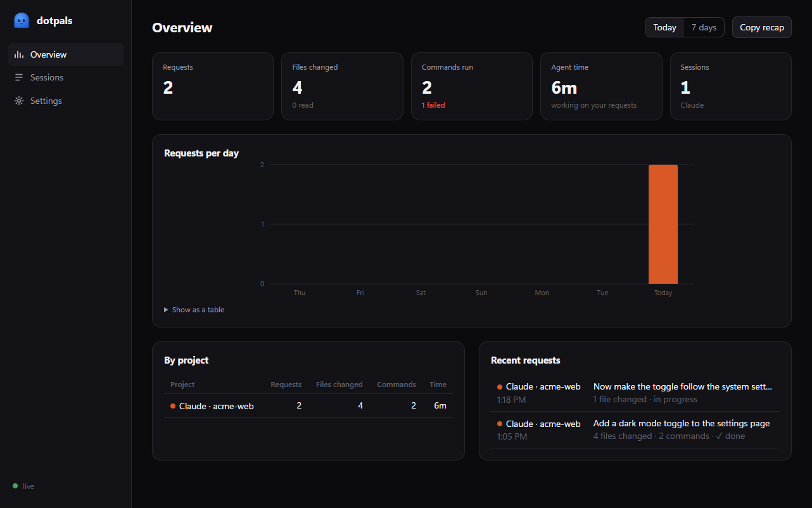812x508 pixels.
Task: Click the 6m value in By project table
Action: pyautogui.click(x=440, y=406)
